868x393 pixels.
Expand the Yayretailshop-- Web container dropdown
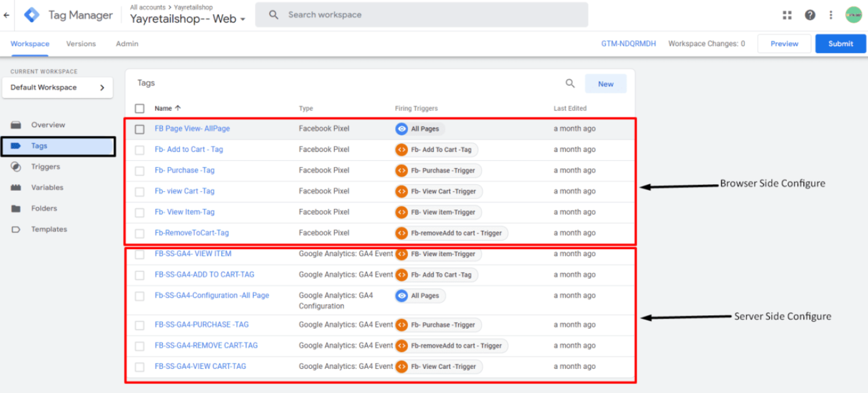point(188,19)
